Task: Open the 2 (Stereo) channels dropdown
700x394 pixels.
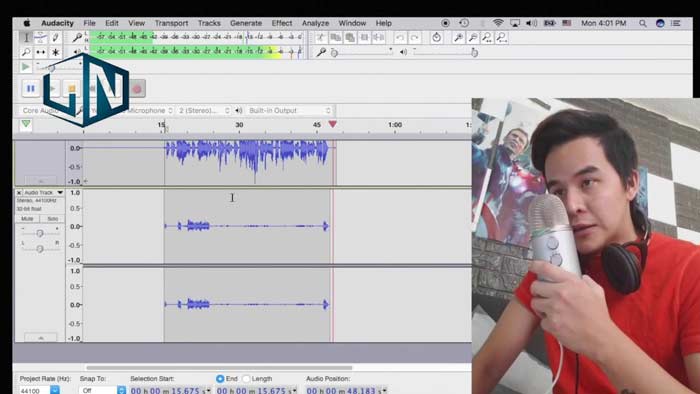Action: 204,110
